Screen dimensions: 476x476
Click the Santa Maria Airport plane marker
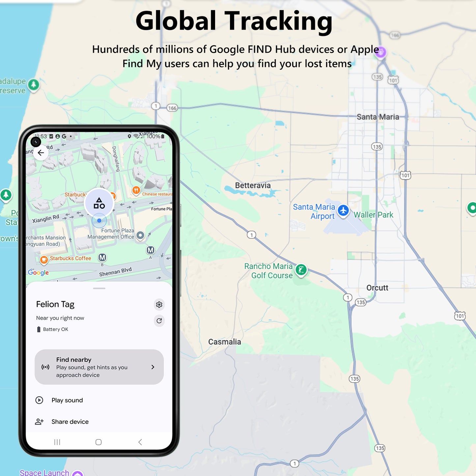pyautogui.click(x=343, y=210)
